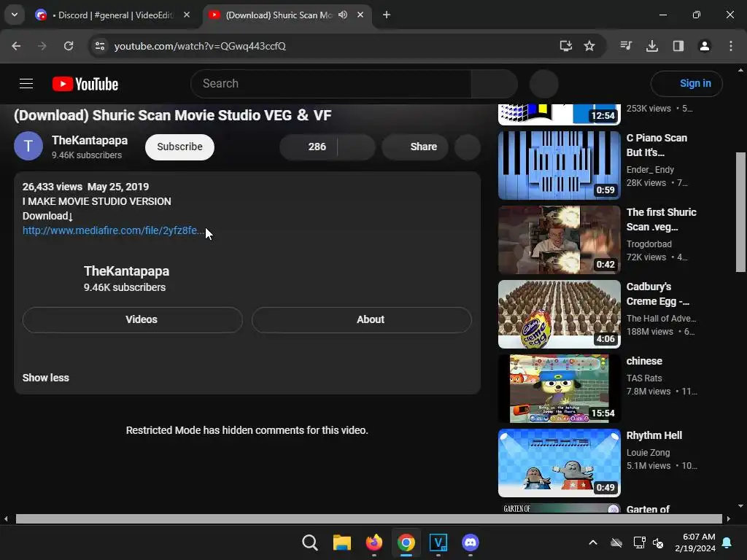Click the Chrome back arrow
The height and width of the screenshot is (560, 747).
(16, 46)
